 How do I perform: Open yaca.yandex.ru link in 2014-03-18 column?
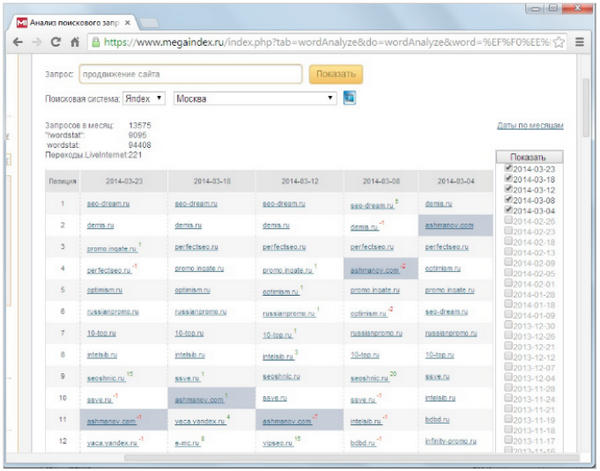[200, 422]
